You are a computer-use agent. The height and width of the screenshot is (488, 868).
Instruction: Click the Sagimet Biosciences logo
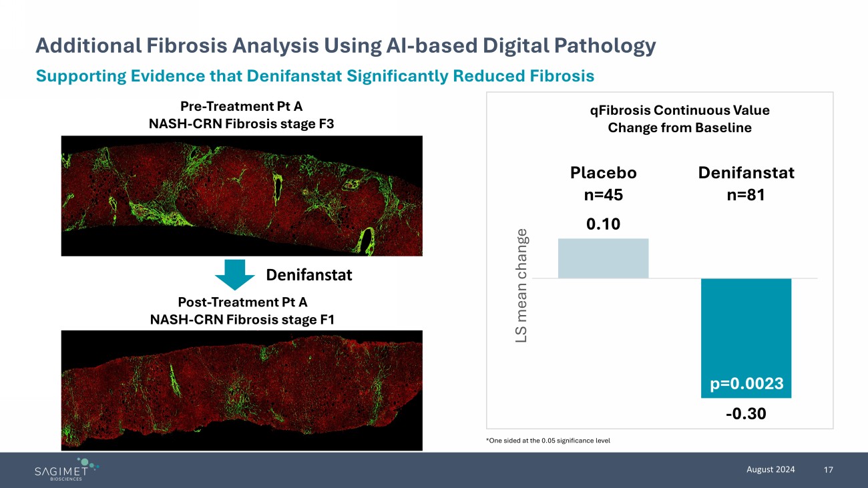click(66, 469)
